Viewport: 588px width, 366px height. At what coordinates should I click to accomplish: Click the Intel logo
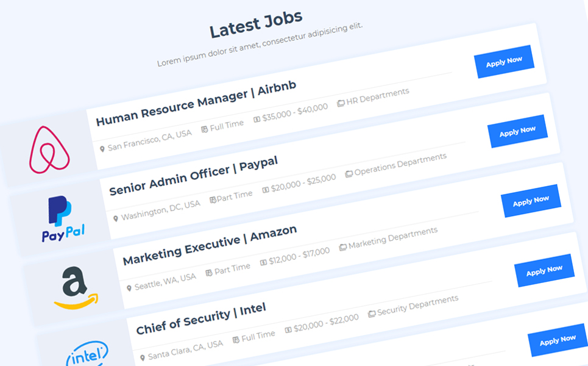pos(87,354)
